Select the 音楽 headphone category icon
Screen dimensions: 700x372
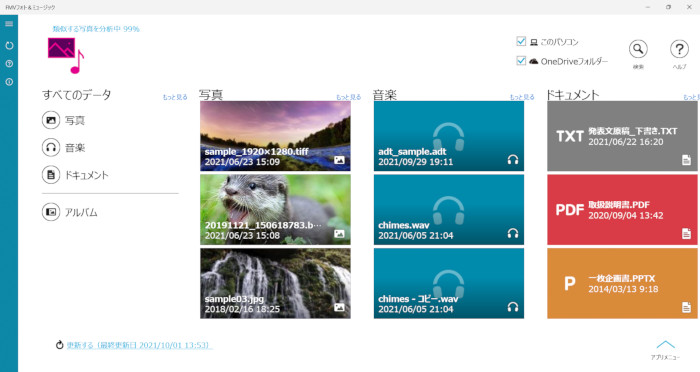tap(51, 147)
